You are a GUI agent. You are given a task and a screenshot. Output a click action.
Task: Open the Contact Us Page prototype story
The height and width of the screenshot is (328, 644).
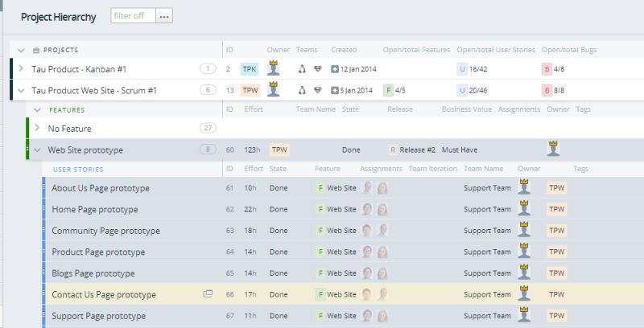click(104, 295)
